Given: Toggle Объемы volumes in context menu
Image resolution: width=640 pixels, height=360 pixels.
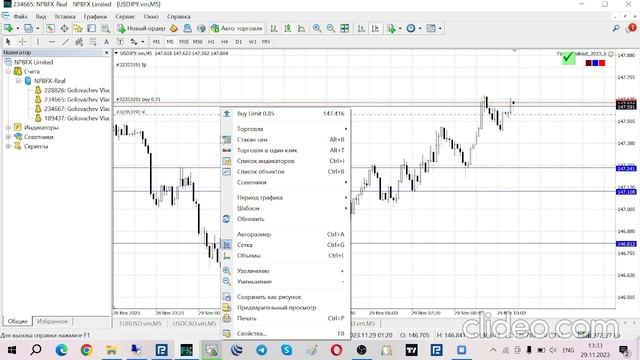Looking at the screenshot, I should [x=285, y=256].
